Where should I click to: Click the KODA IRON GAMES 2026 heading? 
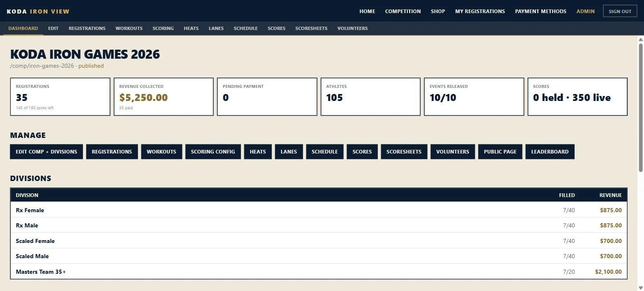click(x=85, y=54)
